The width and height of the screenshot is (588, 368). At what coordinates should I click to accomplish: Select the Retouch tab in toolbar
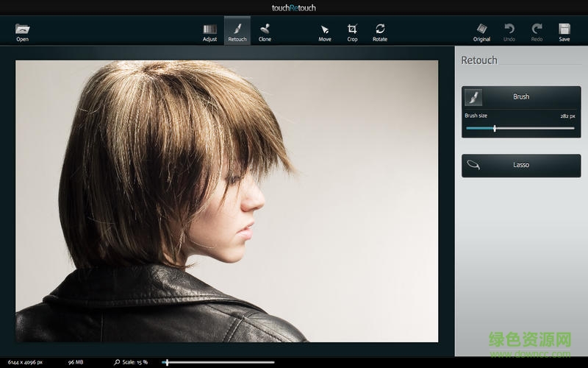click(237, 31)
